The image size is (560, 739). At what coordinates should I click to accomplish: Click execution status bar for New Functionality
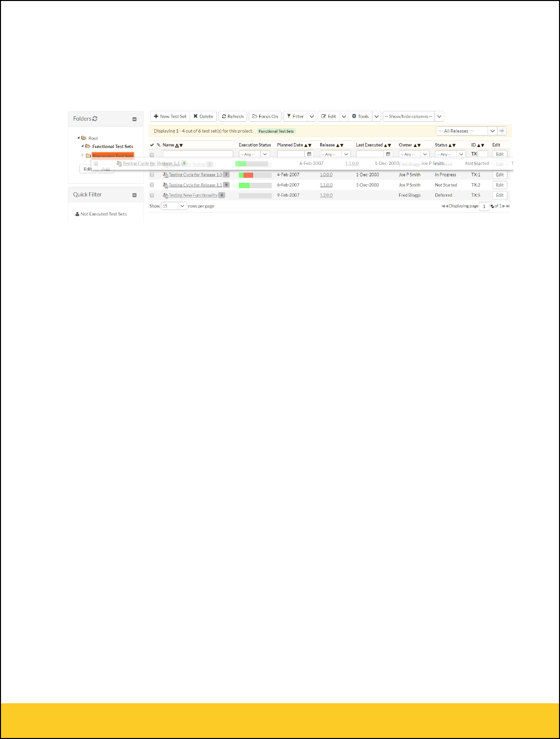tap(255, 195)
